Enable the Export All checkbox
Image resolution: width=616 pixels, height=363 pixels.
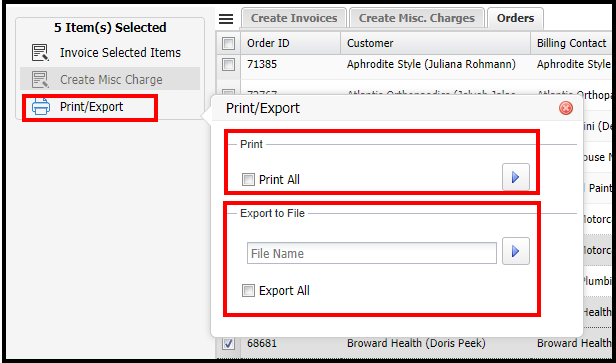(248, 291)
